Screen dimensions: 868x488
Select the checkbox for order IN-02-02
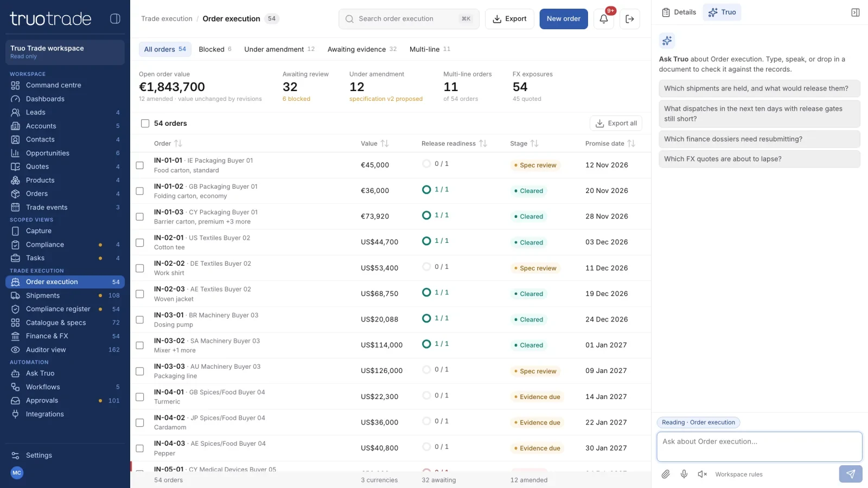click(x=139, y=268)
